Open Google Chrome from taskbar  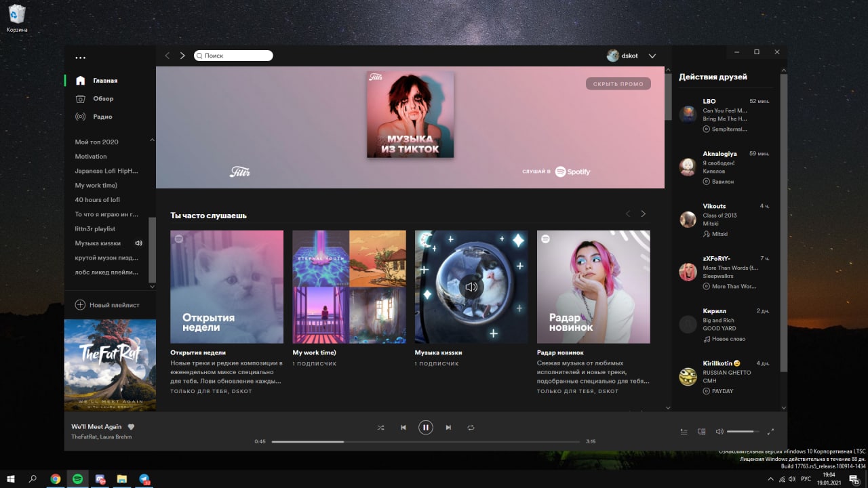point(56,479)
